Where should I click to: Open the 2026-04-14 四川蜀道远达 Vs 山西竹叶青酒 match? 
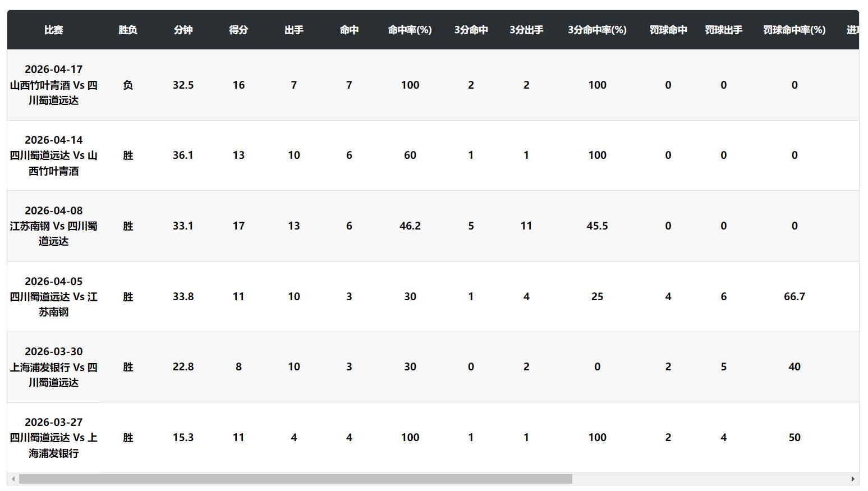click(54, 155)
